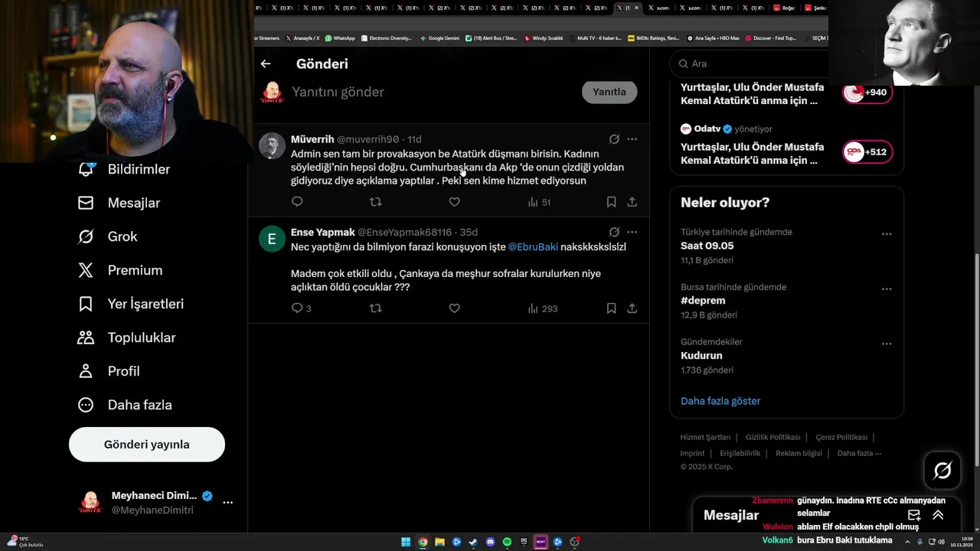Go back with the arrow next to Gönderi
The image size is (980, 551).
266,64
